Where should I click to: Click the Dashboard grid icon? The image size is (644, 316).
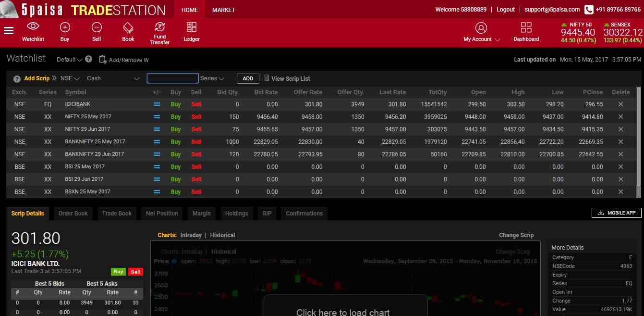526,27
